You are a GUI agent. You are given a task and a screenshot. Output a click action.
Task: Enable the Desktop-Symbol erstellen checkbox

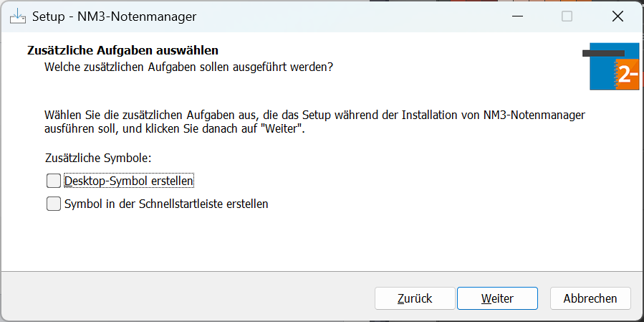click(x=54, y=181)
